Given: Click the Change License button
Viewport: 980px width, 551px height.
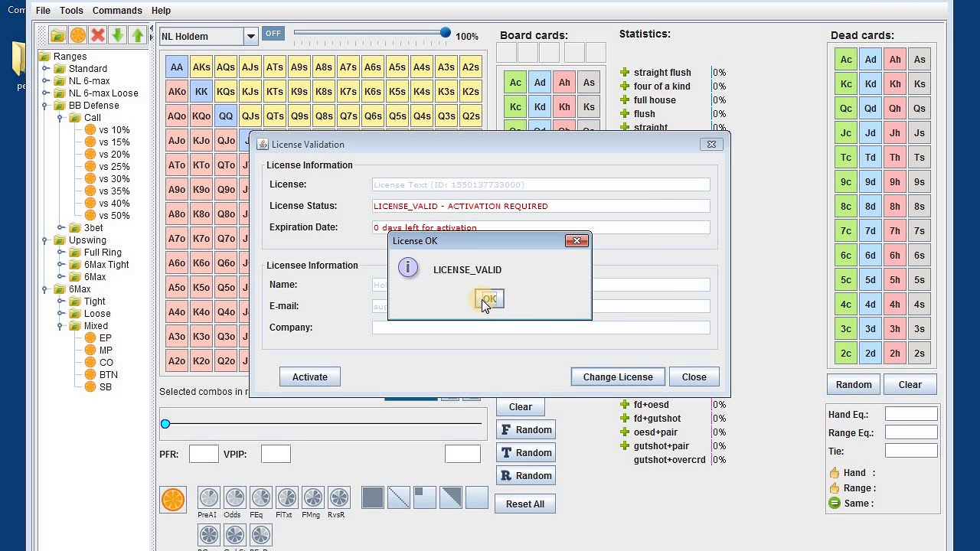Looking at the screenshot, I should click(x=618, y=377).
